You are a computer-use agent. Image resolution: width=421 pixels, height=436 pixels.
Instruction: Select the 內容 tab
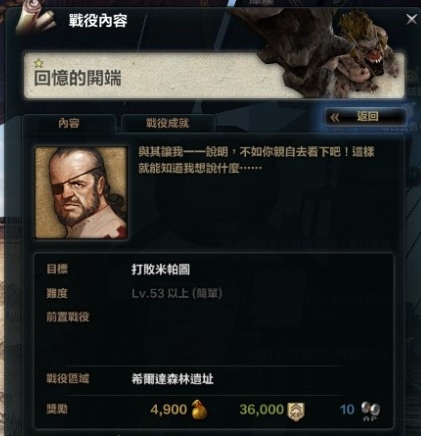[69, 123]
